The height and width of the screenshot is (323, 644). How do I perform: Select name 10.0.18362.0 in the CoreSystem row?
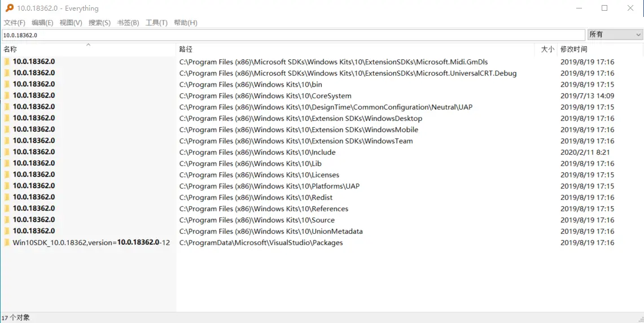[x=34, y=96]
